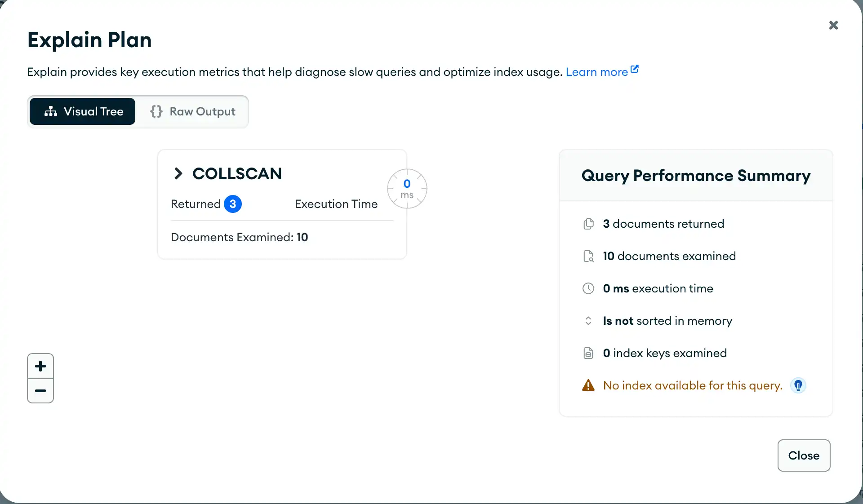Click the documents returned icon in summary

[x=588, y=223]
